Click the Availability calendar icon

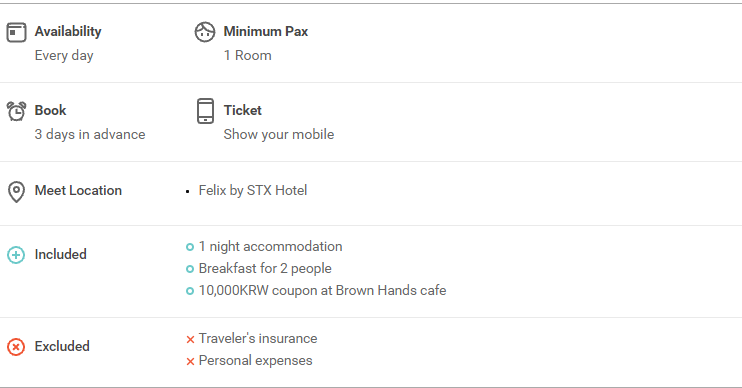(16, 33)
